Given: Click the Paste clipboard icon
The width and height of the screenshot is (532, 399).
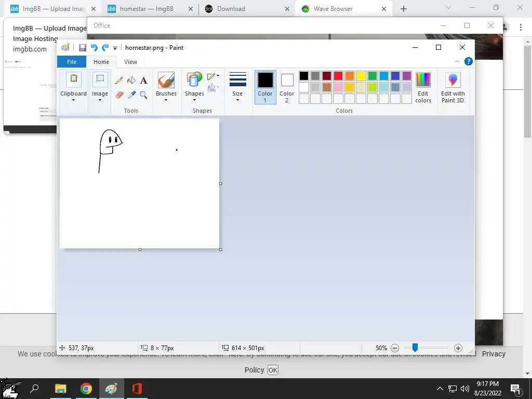Looking at the screenshot, I should pos(74,80).
